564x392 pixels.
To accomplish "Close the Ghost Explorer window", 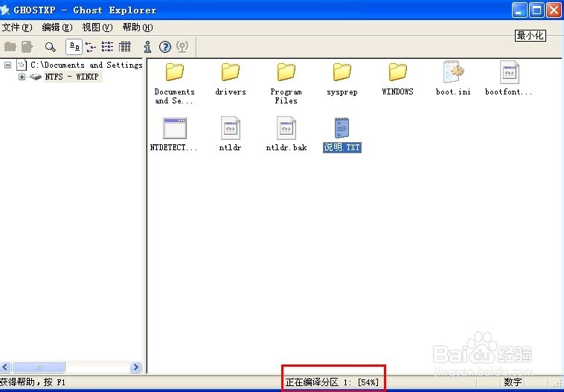I will pos(554,10).
